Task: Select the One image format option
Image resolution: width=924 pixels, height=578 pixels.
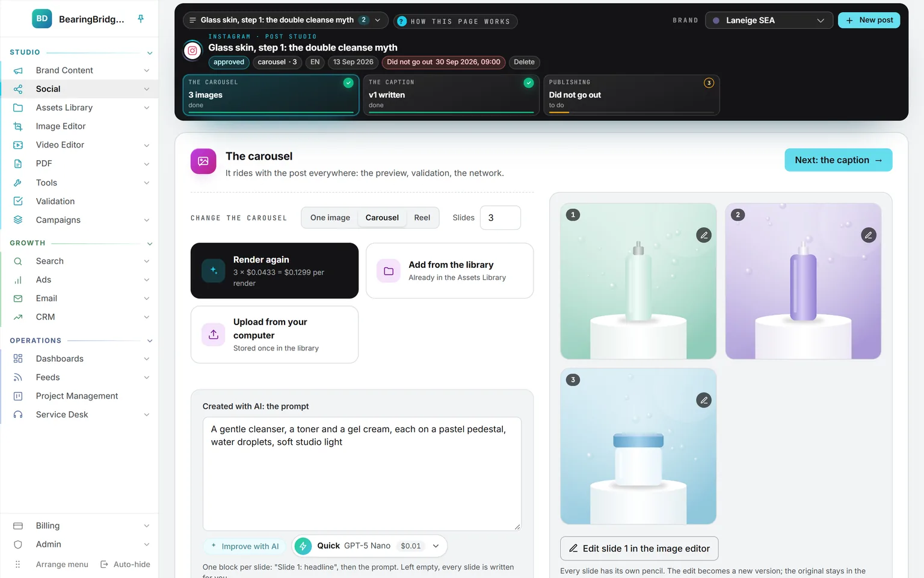Action: (x=330, y=218)
